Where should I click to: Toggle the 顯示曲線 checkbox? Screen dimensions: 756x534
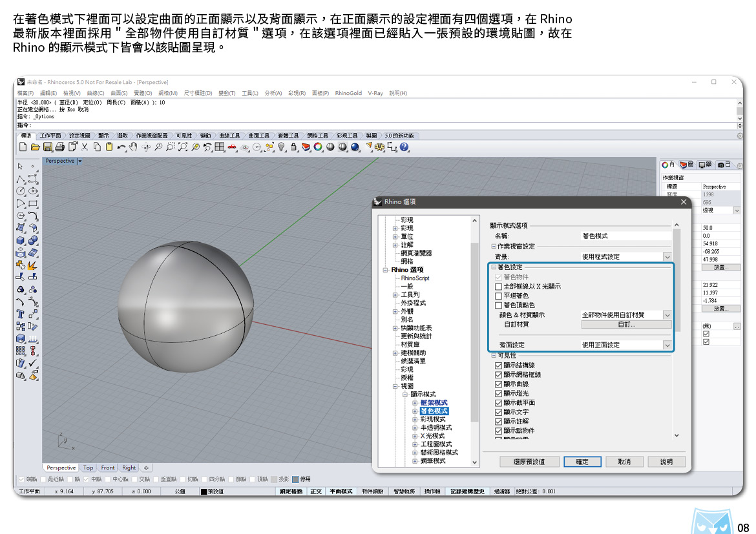[499, 384]
